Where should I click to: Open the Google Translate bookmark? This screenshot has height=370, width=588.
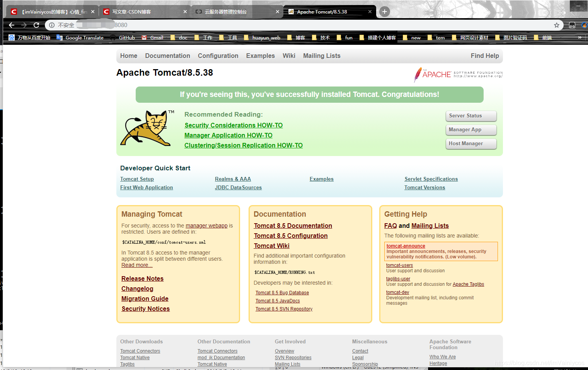point(80,37)
